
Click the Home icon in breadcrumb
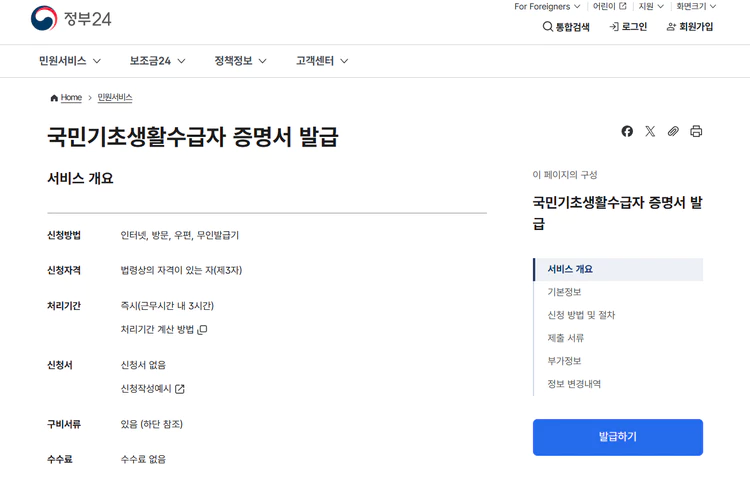click(54, 98)
